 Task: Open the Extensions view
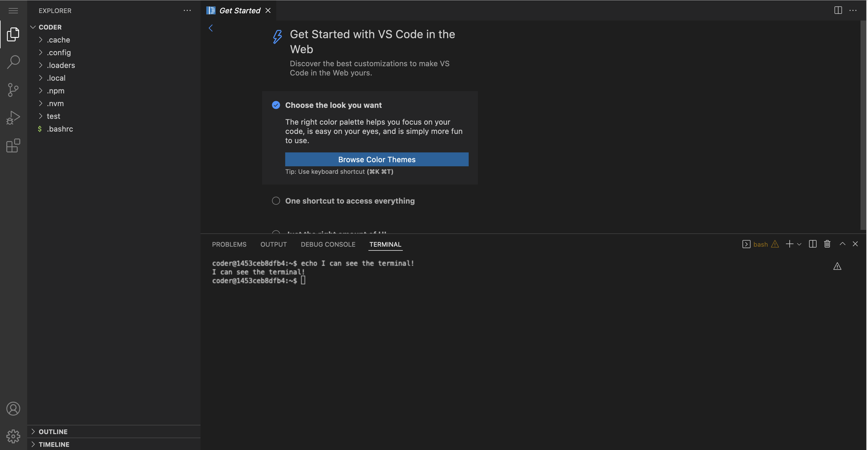point(13,146)
